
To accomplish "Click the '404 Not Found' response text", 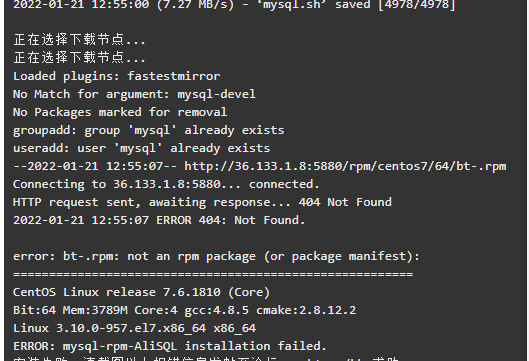I will pyautogui.click(x=345, y=202).
